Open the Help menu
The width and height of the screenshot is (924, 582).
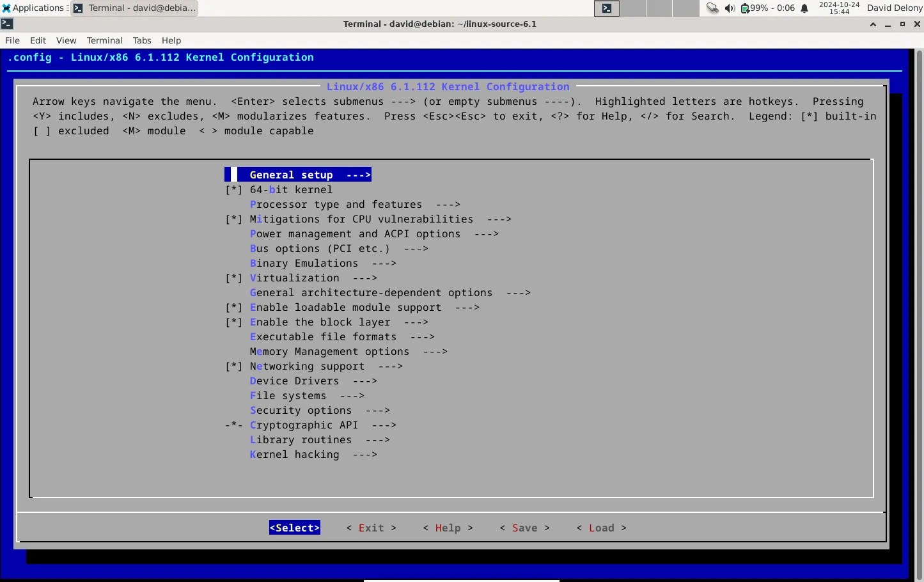point(171,40)
